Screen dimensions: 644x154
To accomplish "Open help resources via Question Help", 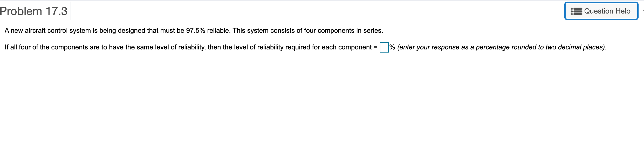I will click(x=601, y=11).
